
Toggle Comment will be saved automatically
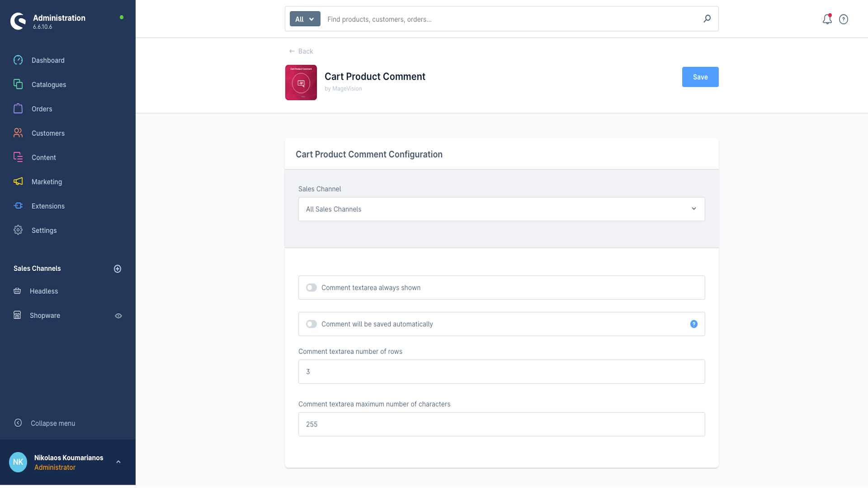tap(311, 324)
